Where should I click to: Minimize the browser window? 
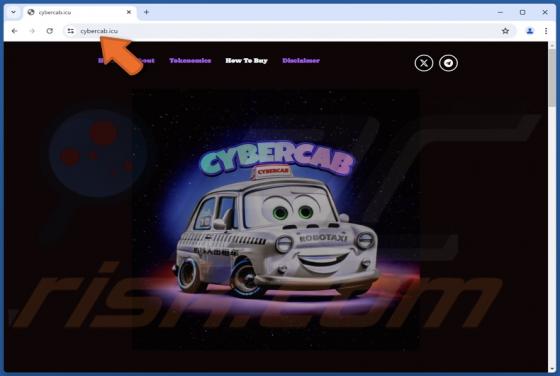click(500, 12)
